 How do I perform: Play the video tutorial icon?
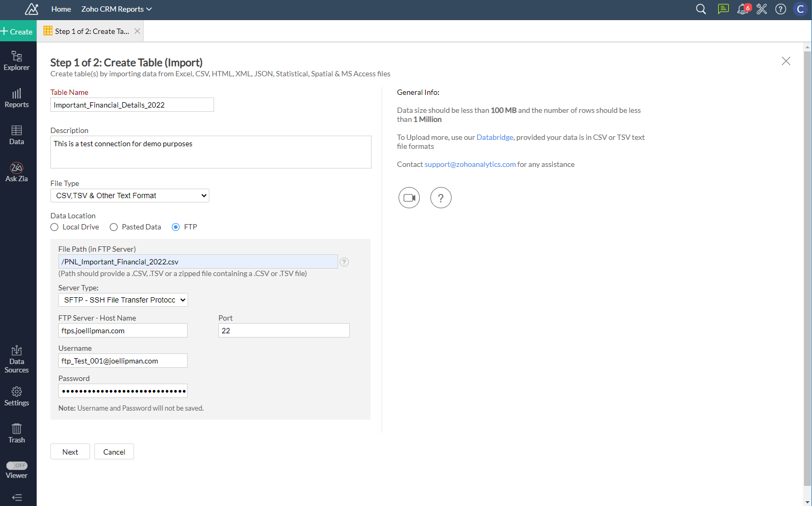click(409, 198)
